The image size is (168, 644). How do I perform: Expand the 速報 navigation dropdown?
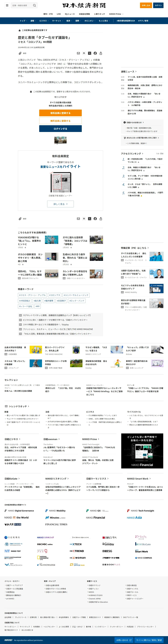(x=33, y=21)
